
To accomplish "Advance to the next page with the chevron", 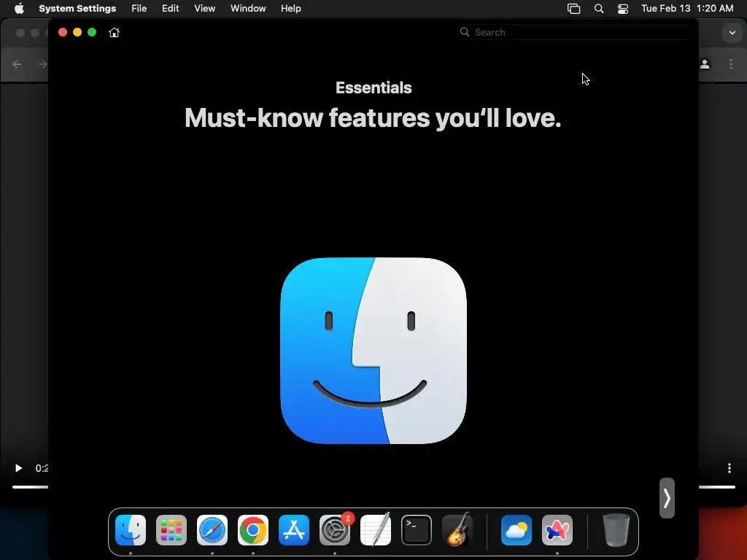I will pos(667,498).
